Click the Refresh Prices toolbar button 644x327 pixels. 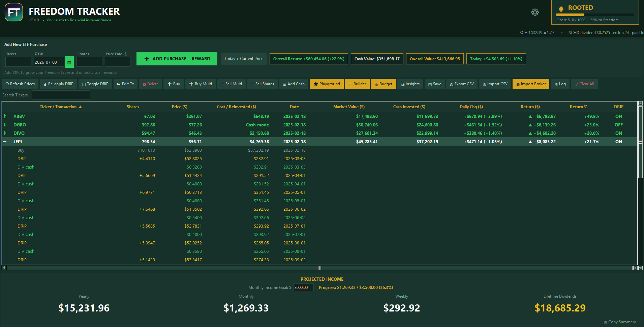tap(20, 84)
